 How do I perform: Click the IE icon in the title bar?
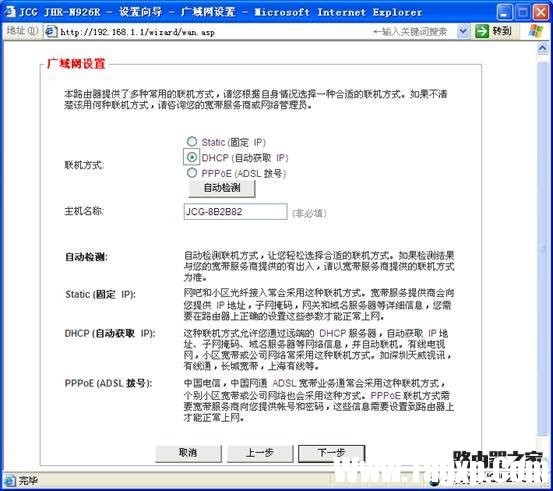[x=9, y=12]
